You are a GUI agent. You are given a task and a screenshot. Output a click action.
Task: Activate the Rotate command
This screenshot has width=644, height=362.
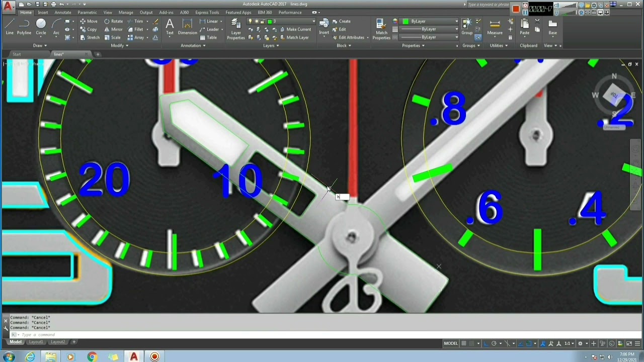click(113, 21)
